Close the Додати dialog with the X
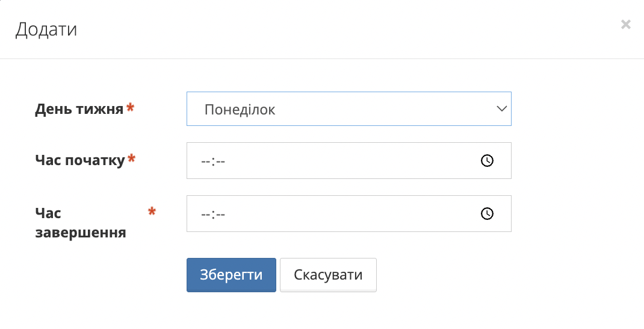 (626, 25)
